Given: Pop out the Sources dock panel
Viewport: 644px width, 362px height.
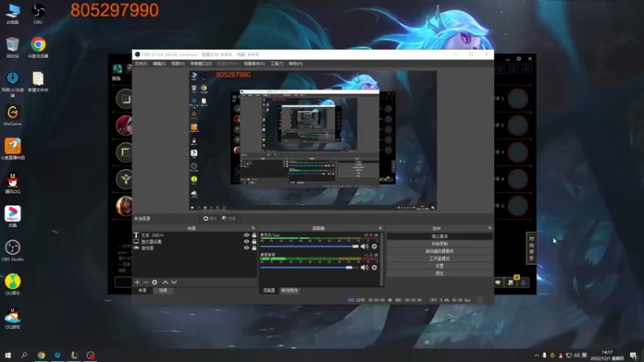Looking at the screenshot, I should click(x=253, y=228).
